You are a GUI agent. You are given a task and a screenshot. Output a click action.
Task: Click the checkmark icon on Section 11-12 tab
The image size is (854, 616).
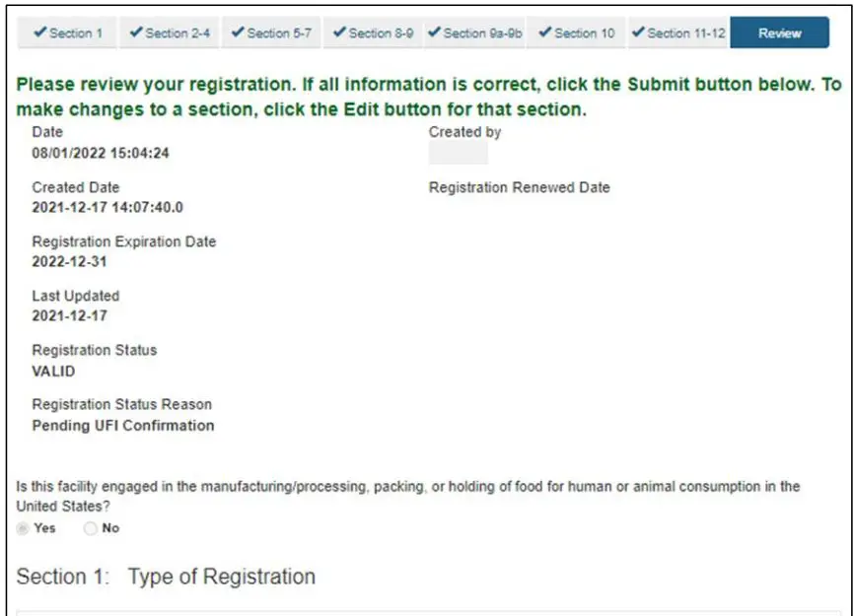click(x=639, y=33)
